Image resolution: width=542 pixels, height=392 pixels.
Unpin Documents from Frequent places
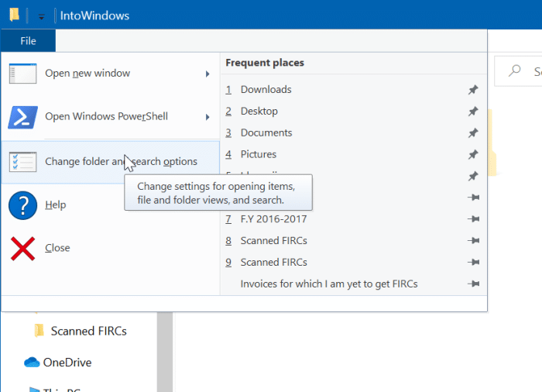[473, 132]
